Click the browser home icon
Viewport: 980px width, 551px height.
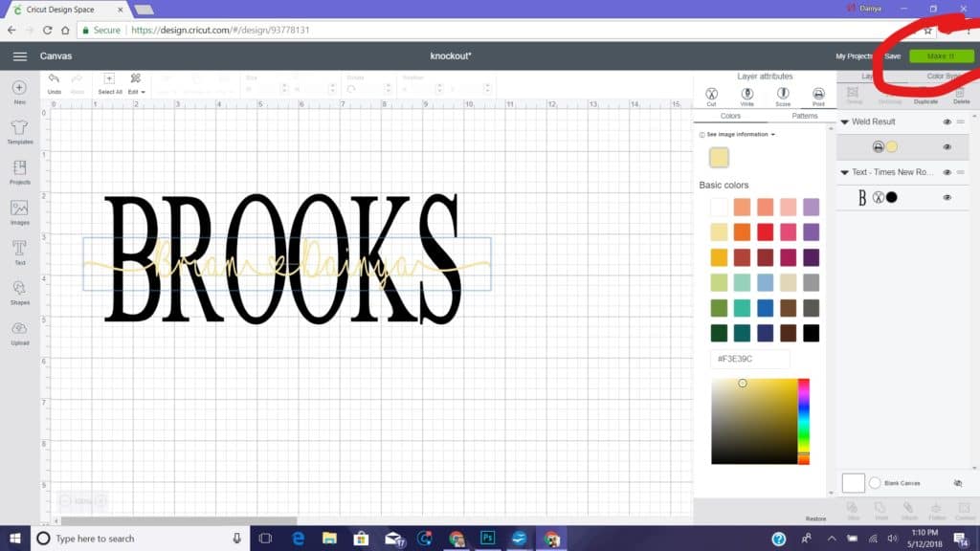pos(65,30)
